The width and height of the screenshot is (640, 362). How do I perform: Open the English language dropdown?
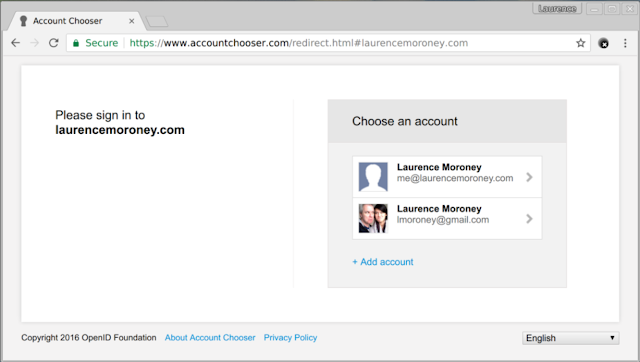tap(571, 338)
